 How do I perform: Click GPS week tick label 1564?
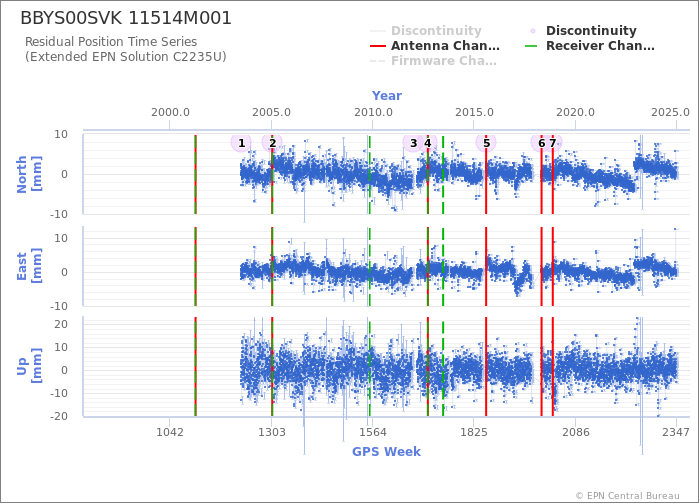click(x=373, y=432)
